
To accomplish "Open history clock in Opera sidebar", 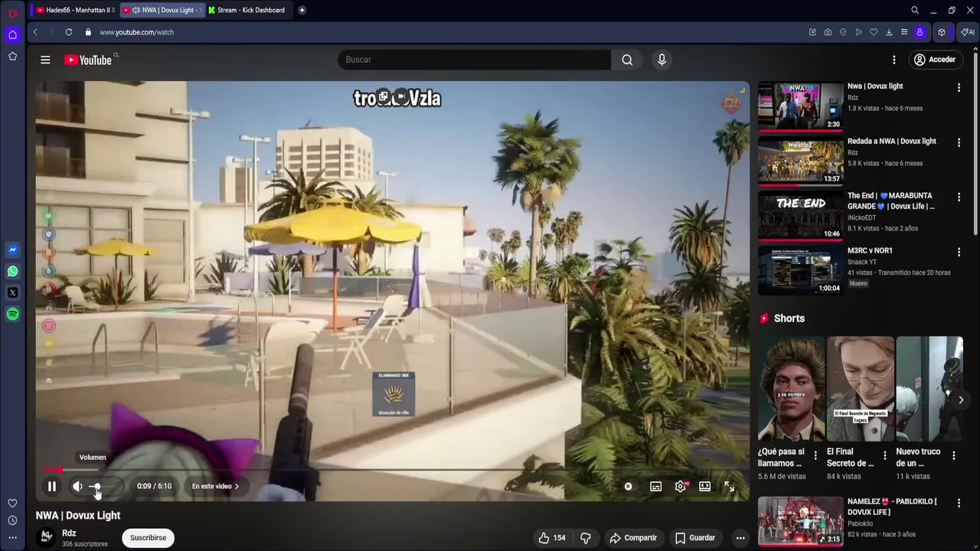I will [x=12, y=520].
